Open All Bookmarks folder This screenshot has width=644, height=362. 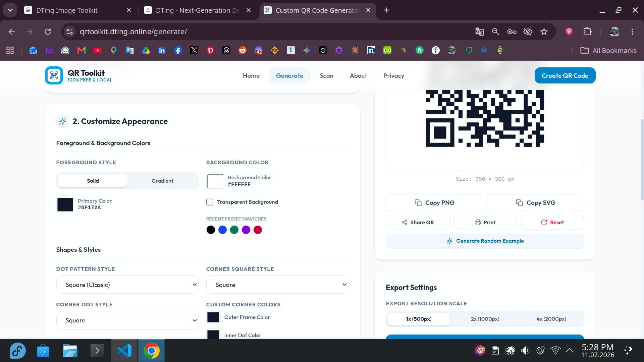pyautogui.click(x=608, y=50)
